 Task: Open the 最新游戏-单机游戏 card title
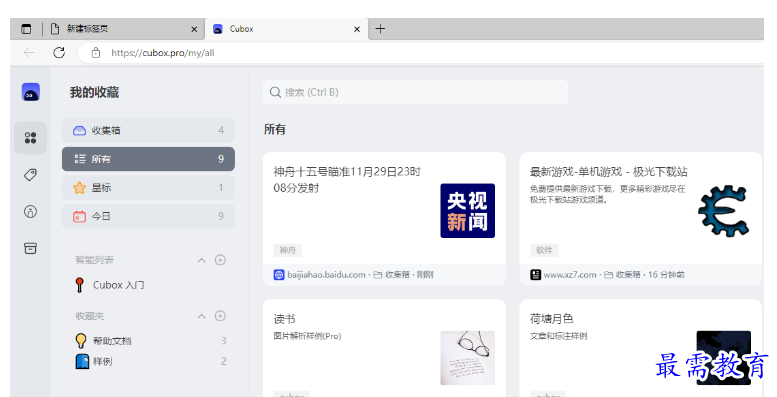tap(609, 172)
